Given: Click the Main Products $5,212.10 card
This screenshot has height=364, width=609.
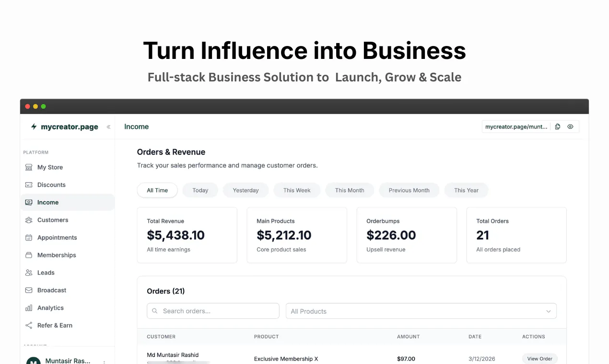Looking at the screenshot, I should [297, 235].
